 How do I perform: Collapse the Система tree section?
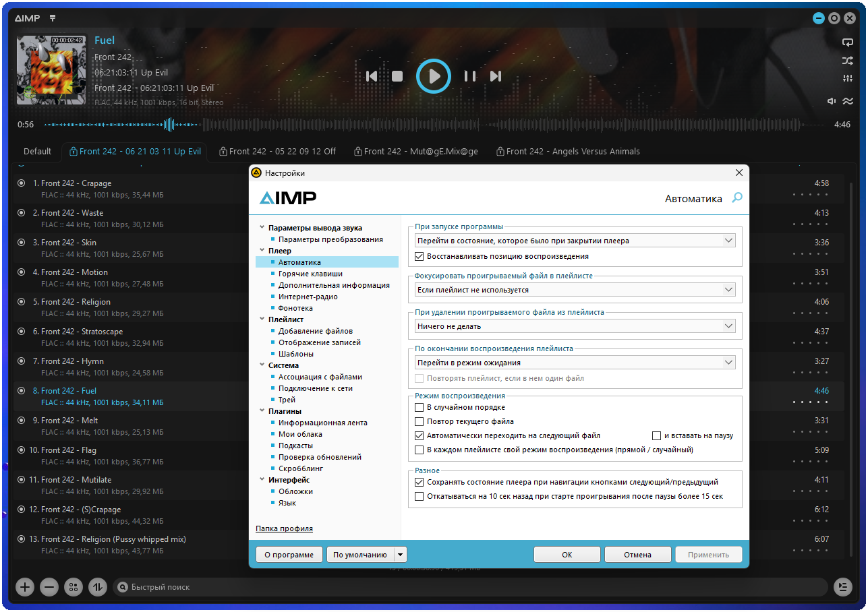click(262, 365)
